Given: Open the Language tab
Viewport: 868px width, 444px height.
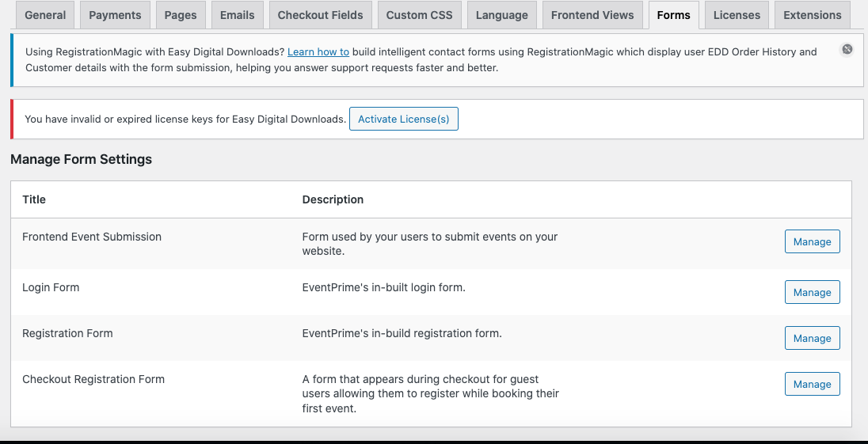Looking at the screenshot, I should [501, 15].
